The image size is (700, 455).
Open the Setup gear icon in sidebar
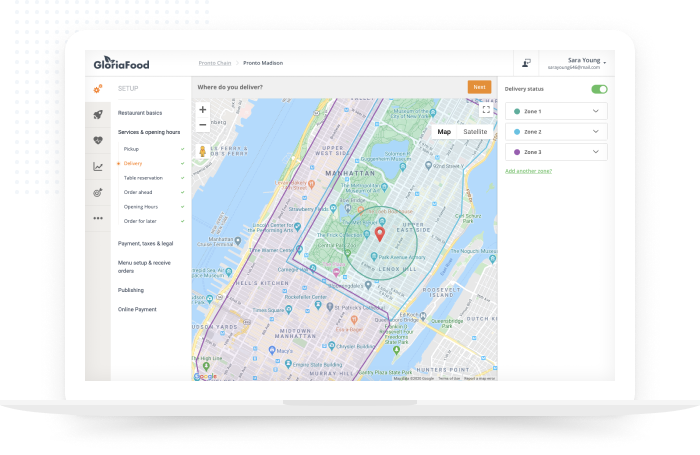pos(98,89)
